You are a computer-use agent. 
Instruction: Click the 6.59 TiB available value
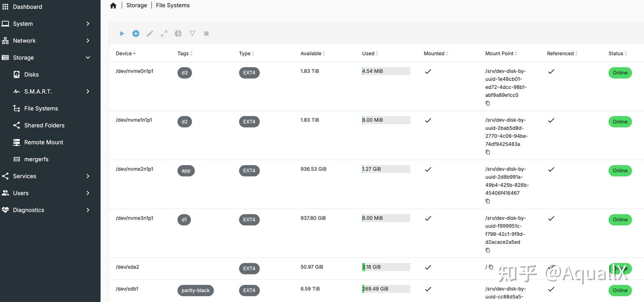click(310, 289)
